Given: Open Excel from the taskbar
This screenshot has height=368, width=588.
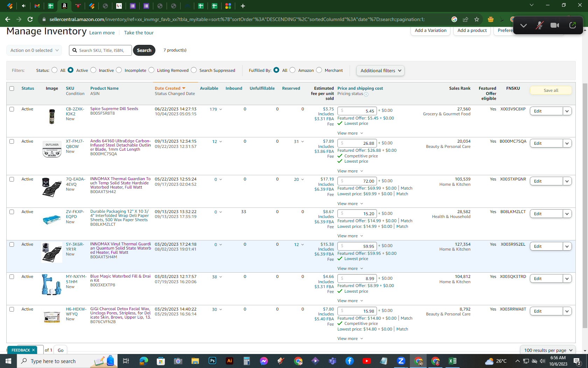Looking at the screenshot, I should [x=452, y=361].
